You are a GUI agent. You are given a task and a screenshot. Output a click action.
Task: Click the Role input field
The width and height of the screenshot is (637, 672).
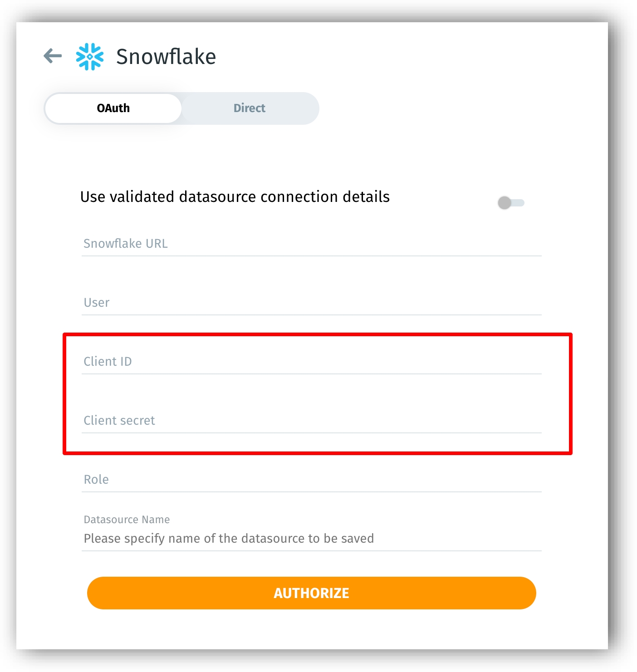click(311, 480)
